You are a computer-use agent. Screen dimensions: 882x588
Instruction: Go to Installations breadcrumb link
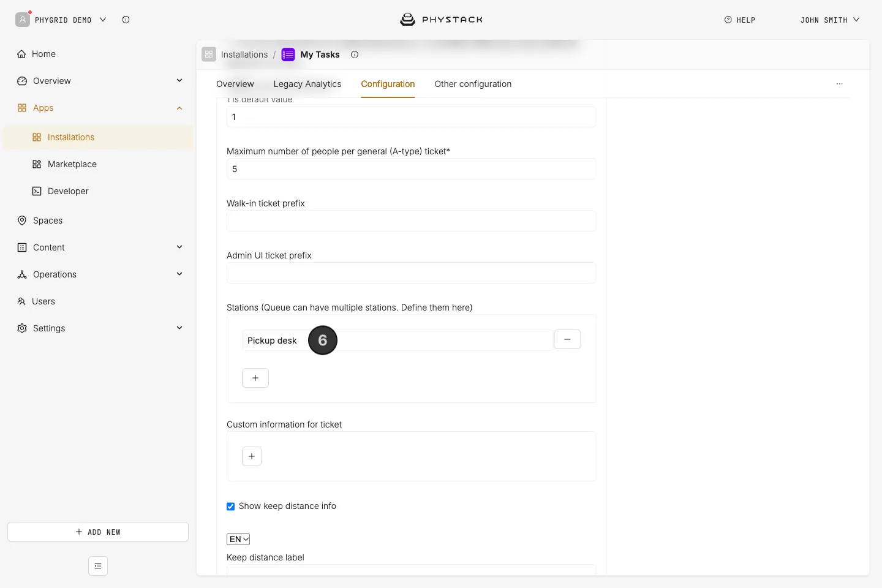(244, 55)
